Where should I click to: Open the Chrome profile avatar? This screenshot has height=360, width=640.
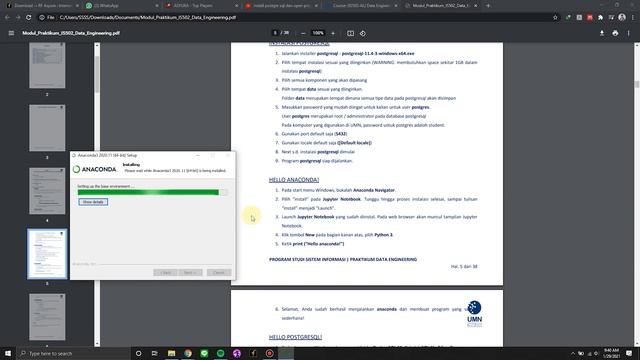[x=622, y=17]
